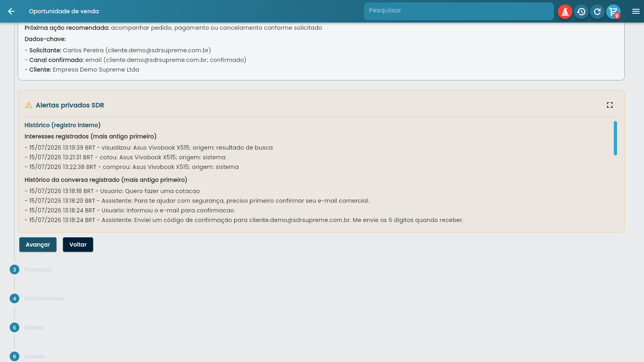Click the Histórico (registro interno) heading
This screenshot has height=362, width=644.
pyautogui.click(x=63, y=125)
